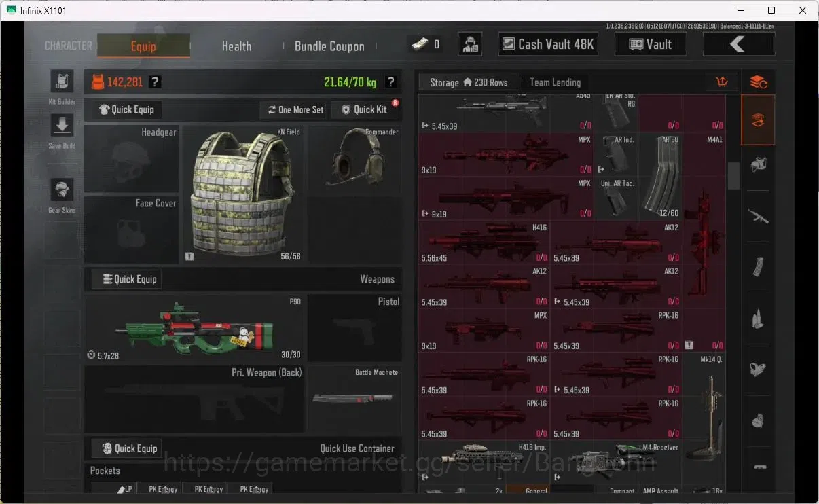819x504 pixels.
Task: Select the AR Ind. grip item
Action: pos(617,155)
